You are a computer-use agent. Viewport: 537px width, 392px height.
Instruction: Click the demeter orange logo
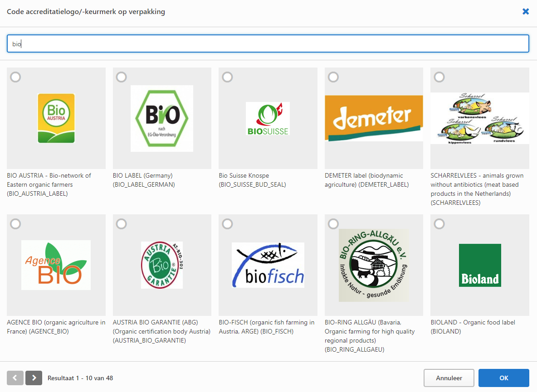tap(374, 118)
